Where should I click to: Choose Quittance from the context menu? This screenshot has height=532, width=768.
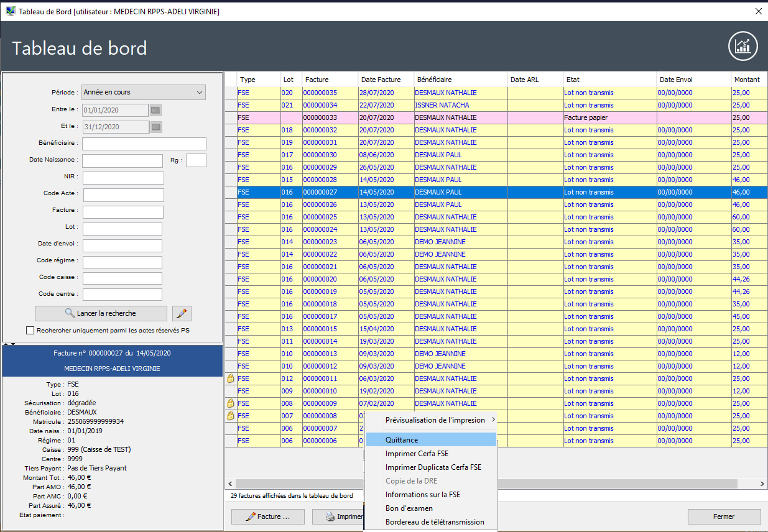point(402,440)
